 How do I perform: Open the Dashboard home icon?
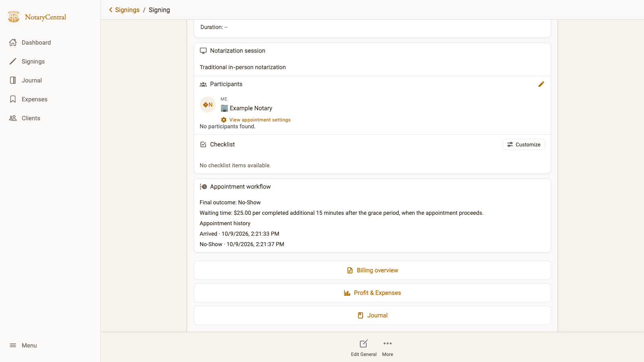coord(13,42)
